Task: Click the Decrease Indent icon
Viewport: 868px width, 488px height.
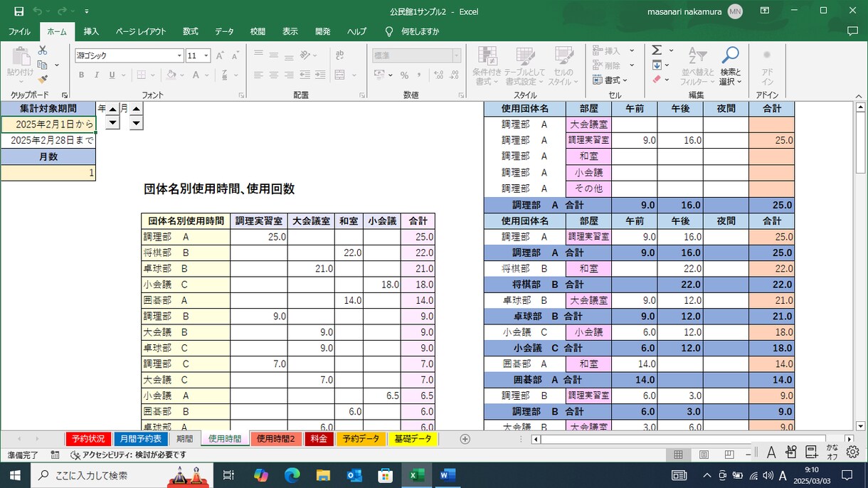Action: (x=306, y=75)
